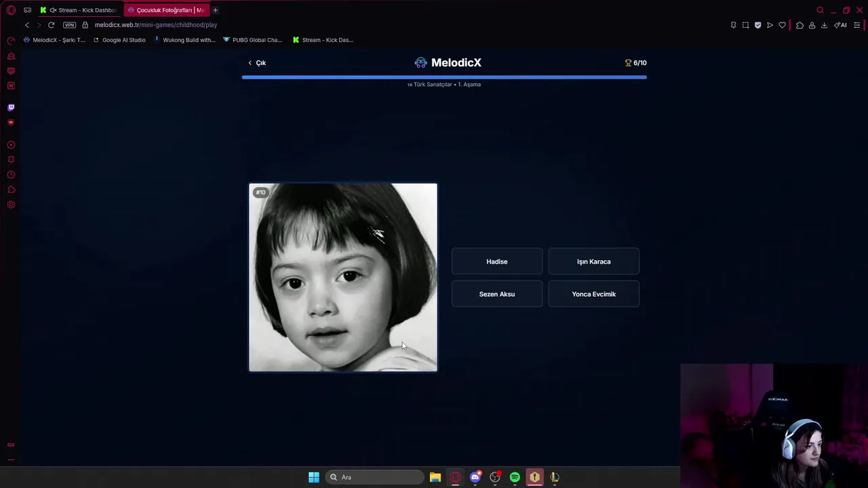Open the easy setup sliders menu
The height and width of the screenshot is (488, 868).
pyautogui.click(x=856, y=25)
